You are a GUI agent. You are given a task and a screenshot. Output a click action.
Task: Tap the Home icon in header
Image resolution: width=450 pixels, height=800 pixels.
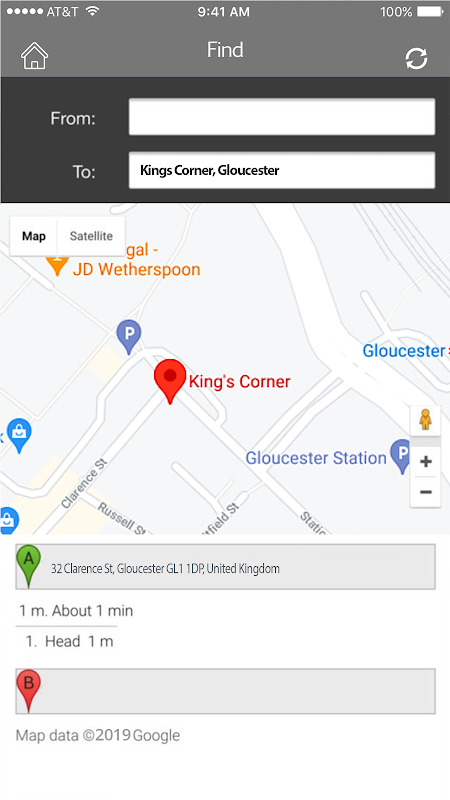(34, 56)
